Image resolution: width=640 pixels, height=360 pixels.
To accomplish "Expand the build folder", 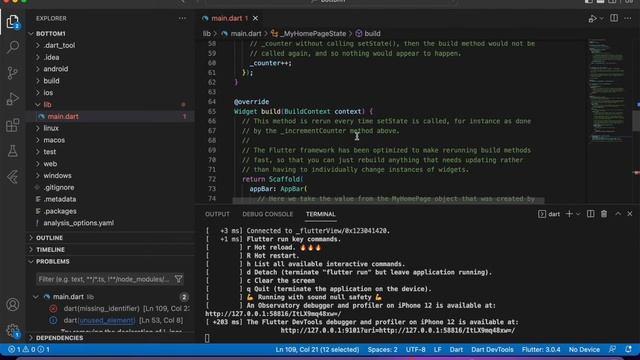I will [x=51, y=81].
